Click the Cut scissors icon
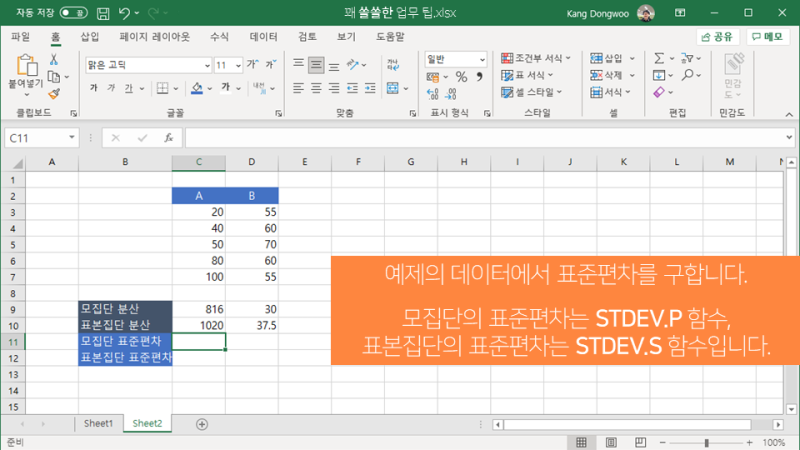Image resolution: width=800 pixels, height=450 pixels. point(54,59)
